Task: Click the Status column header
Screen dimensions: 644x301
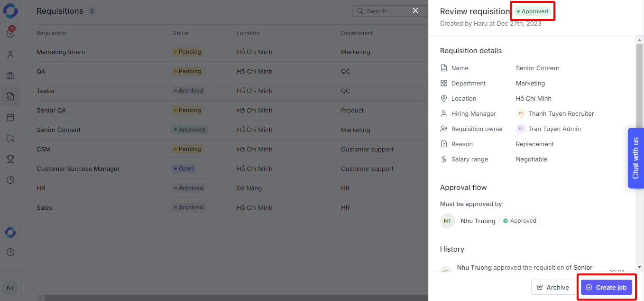Action: [180, 33]
